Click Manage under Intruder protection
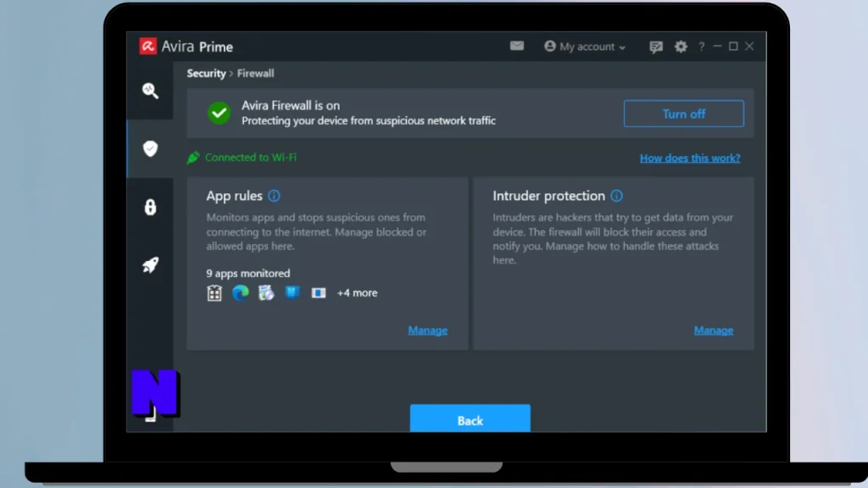Viewport: 868px width, 488px height. (x=714, y=330)
